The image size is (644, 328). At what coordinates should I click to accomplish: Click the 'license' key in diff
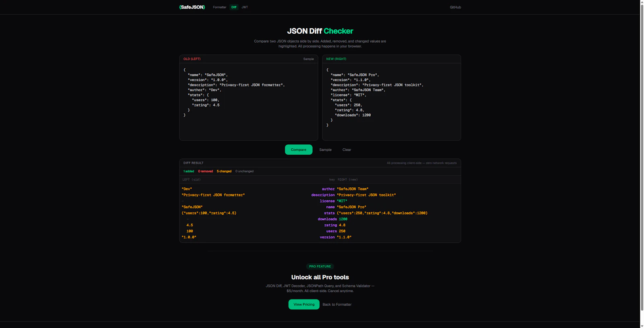pos(327,201)
